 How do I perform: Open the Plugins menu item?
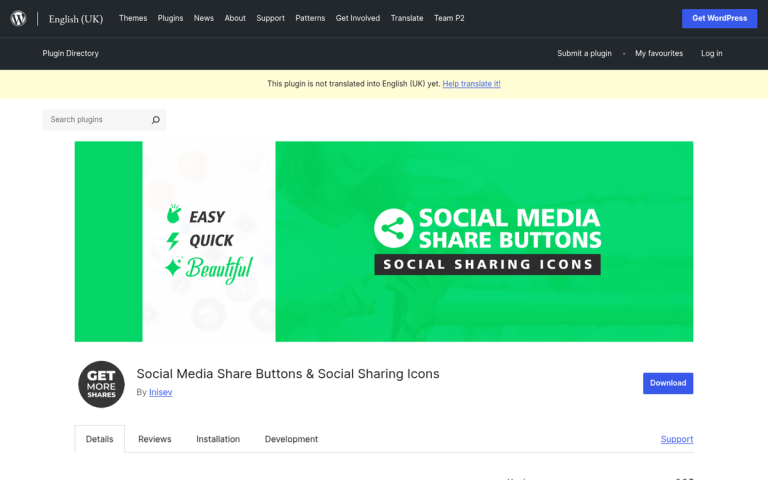(170, 18)
